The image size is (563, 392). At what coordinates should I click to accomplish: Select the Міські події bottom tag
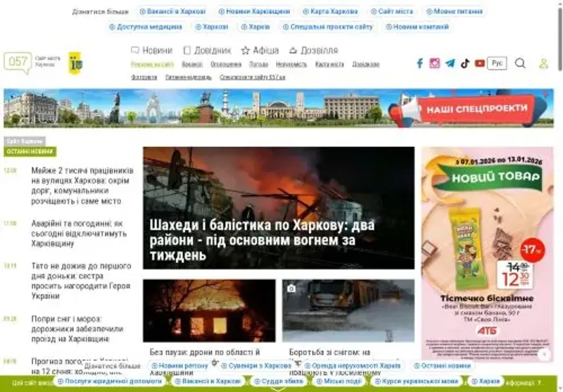click(x=339, y=381)
